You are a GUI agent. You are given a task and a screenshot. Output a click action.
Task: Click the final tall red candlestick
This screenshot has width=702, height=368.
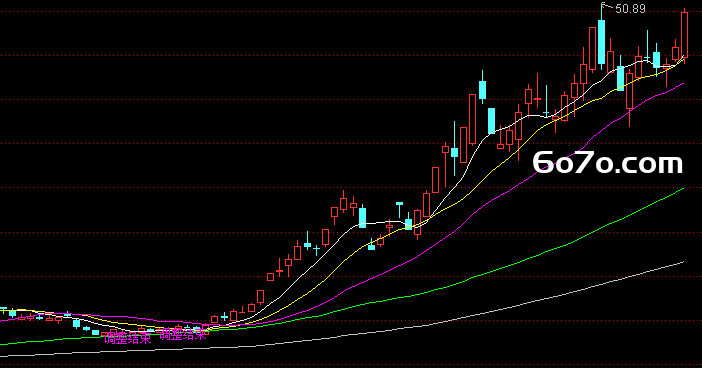(684, 35)
